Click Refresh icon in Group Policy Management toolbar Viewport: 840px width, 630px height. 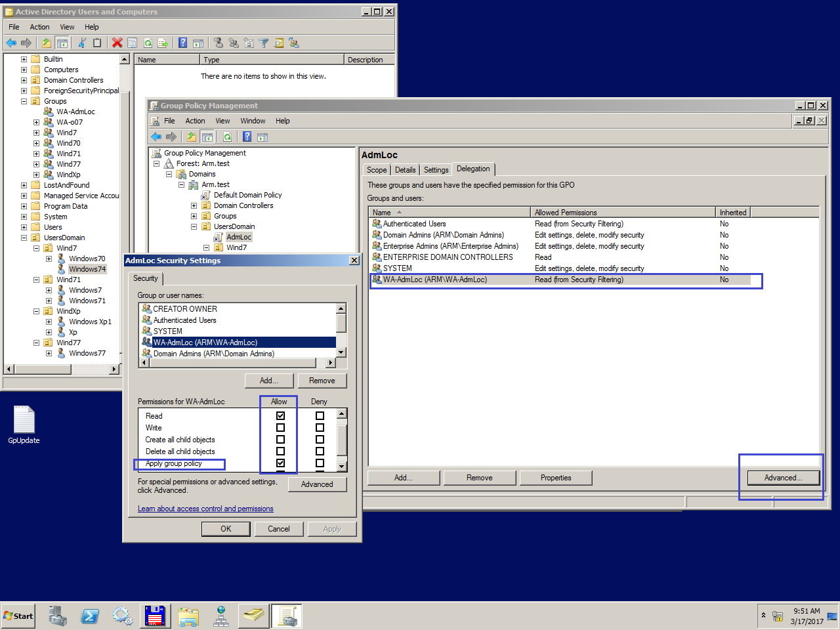click(227, 136)
